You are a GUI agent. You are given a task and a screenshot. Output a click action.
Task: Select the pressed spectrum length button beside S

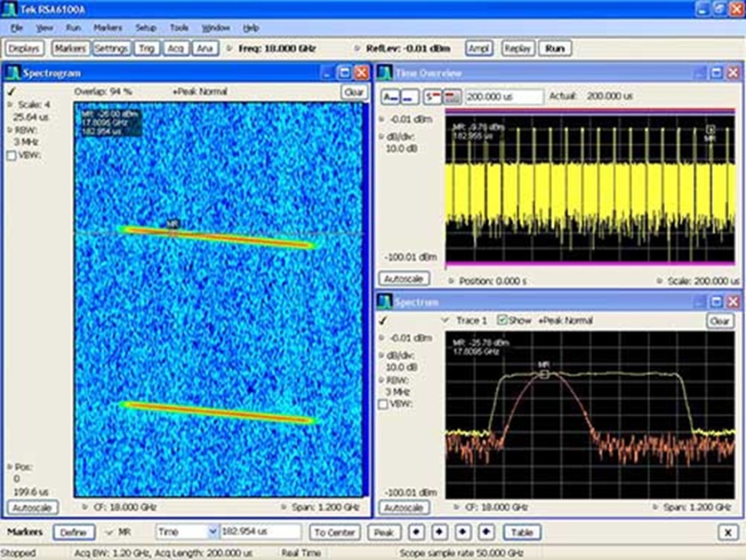click(452, 97)
